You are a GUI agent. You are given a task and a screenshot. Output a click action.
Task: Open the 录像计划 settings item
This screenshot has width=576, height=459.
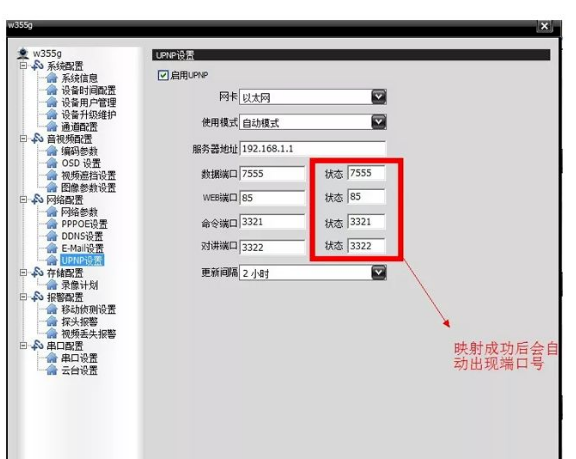click(x=79, y=285)
